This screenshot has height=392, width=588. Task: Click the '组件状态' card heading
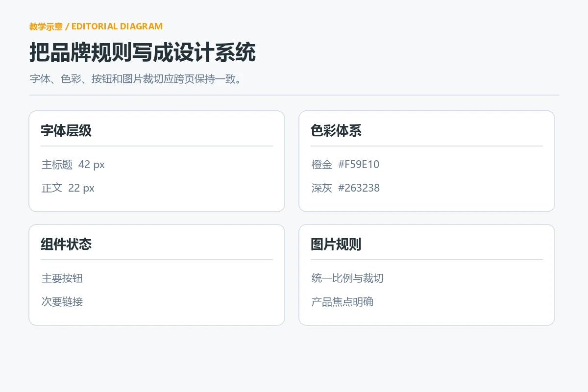tap(66, 244)
